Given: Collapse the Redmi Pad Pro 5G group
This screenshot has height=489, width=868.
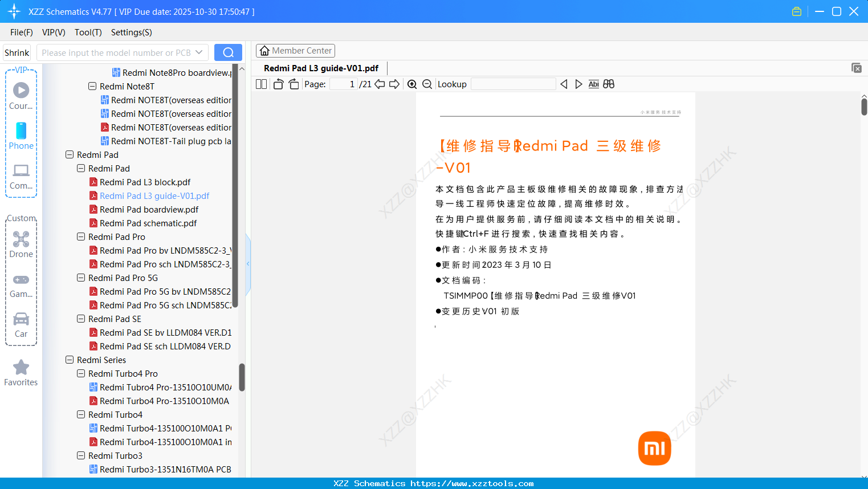Looking at the screenshot, I should pos(81,278).
